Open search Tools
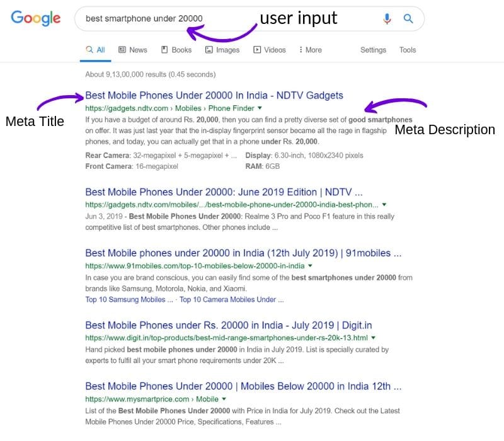Screen dimensions: 504x441 408,50
